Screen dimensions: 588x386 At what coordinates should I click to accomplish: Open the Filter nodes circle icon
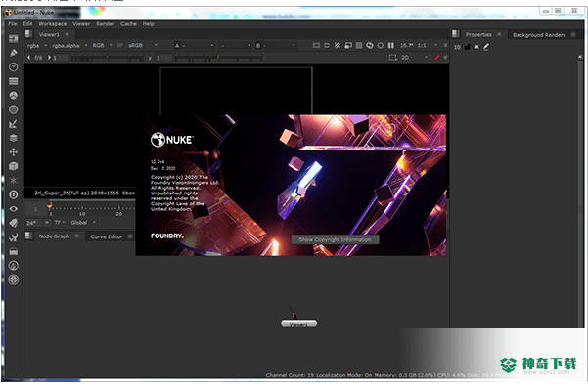coord(14,109)
